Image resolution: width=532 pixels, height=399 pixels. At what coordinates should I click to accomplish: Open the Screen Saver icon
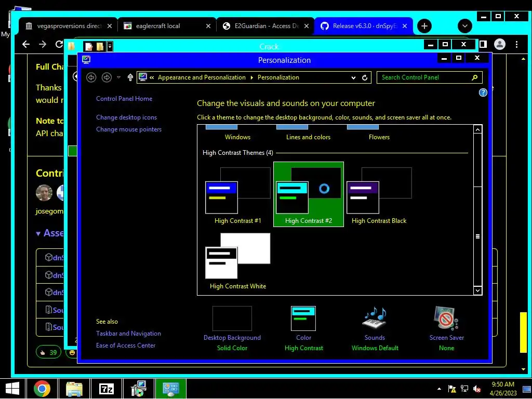(x=446, y=318)
